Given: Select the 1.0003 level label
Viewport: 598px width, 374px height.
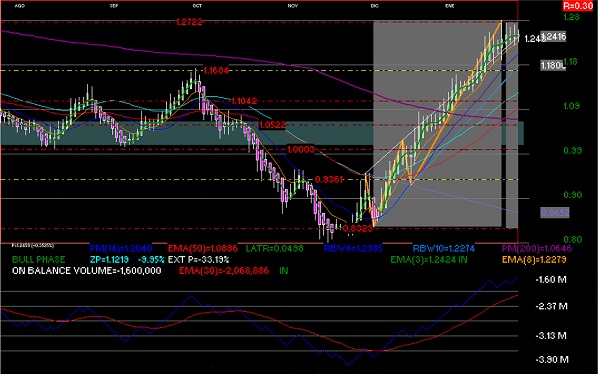Looking at the screenshot, I should click(301, 149).
